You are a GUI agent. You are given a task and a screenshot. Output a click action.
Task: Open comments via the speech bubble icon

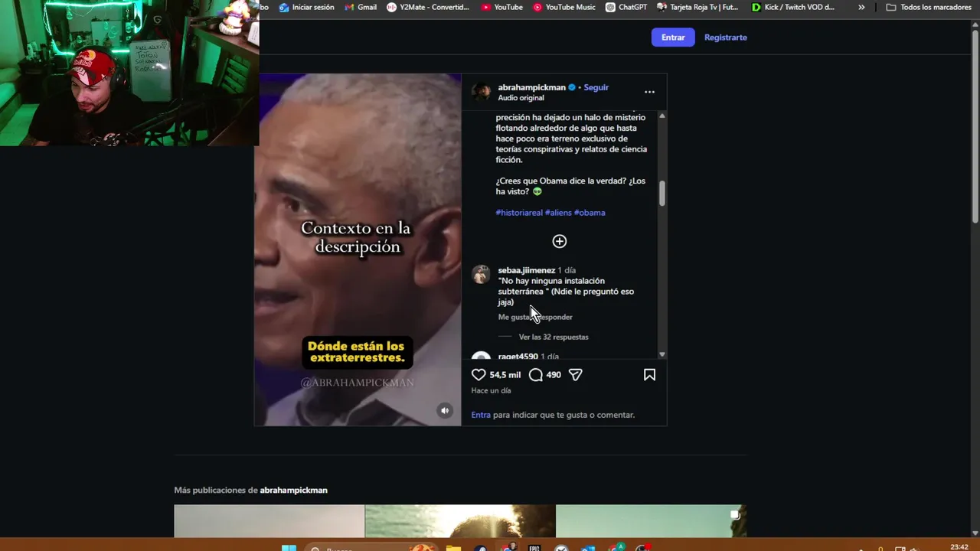[536, 375]
